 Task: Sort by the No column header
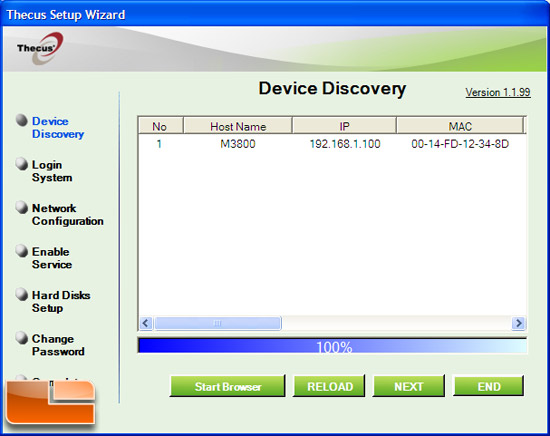coord(161,126)
